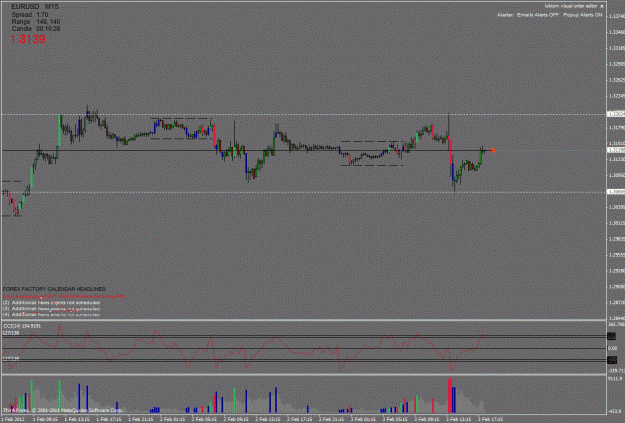Click the 1.32345 price axis label

pos(616,96)
